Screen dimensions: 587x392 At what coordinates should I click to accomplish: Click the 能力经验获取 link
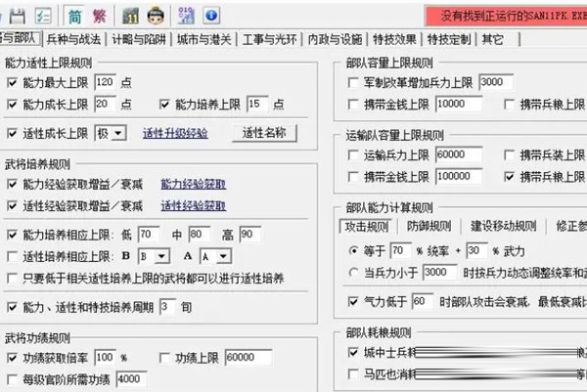pos(194,184)
